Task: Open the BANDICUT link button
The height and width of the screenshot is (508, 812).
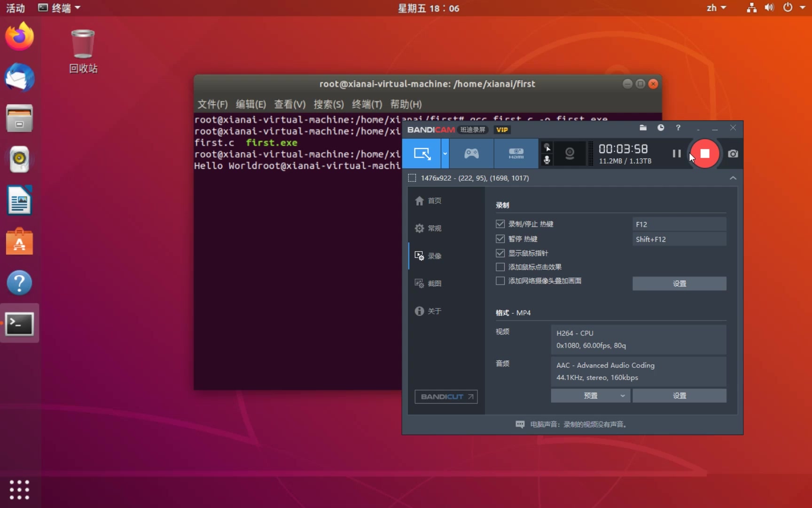Action: (x=446, y=397)
